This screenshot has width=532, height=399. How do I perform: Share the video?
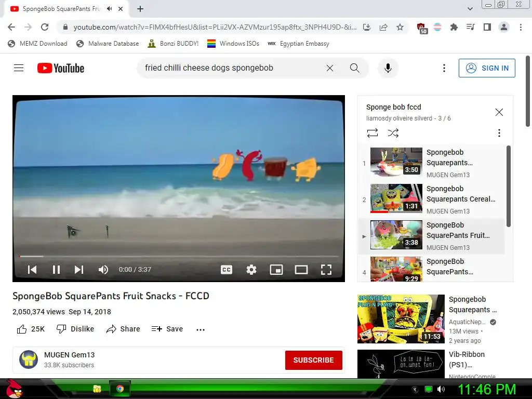[x=123, y=329]
